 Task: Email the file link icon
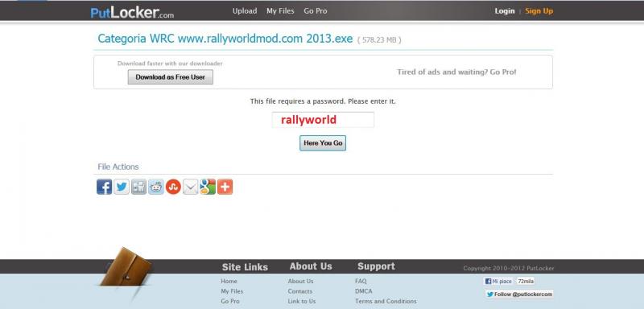(x=191, y=187)
